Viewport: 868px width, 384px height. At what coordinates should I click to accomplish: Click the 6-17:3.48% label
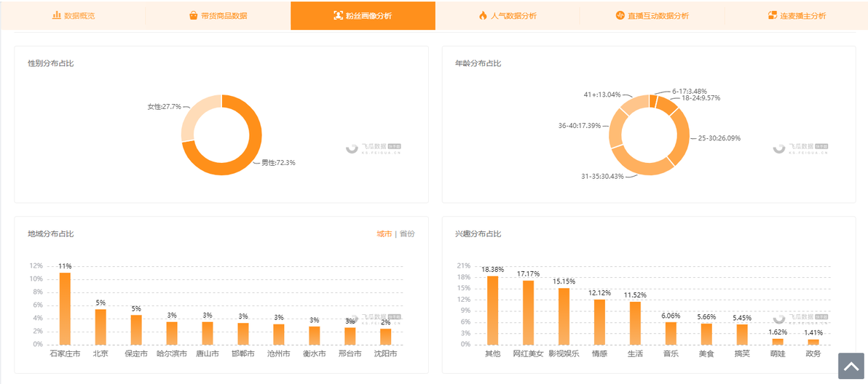click(x=689, y=91)
